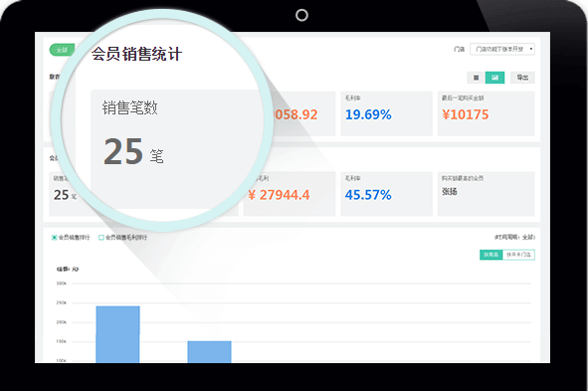Viewport: 588px width, 391px height.
Task: Click the ¥10175 last purchase amount
Action: [465, 114]
